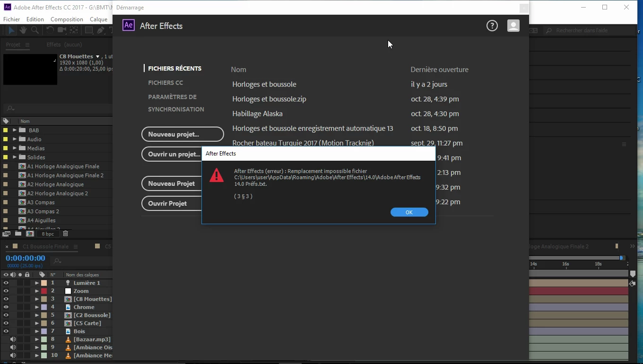Open C8 Mouettes dropdown arrow in Project preview
Image resolution: width=643 pixels, height=364 pixels.
(98, 56)
